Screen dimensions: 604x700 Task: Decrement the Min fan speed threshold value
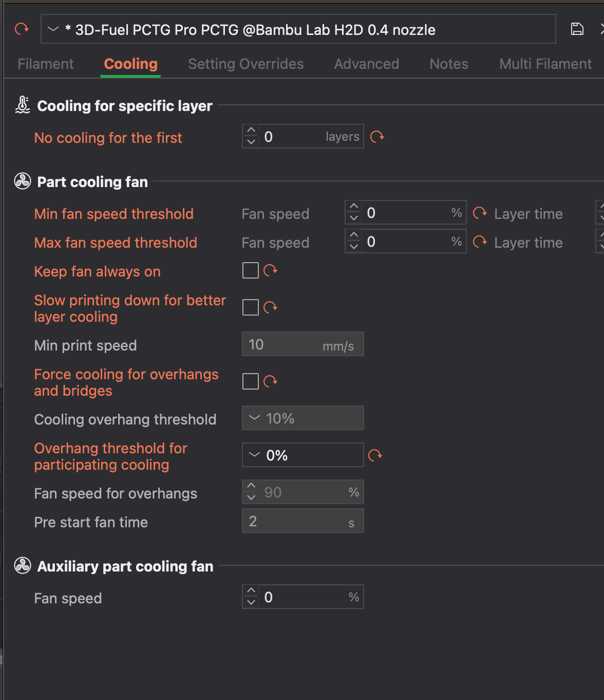[x=354, y=218]
